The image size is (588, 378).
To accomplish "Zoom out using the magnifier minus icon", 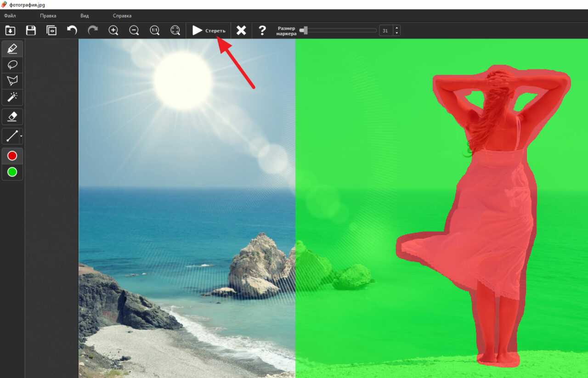I will (134, 30).
